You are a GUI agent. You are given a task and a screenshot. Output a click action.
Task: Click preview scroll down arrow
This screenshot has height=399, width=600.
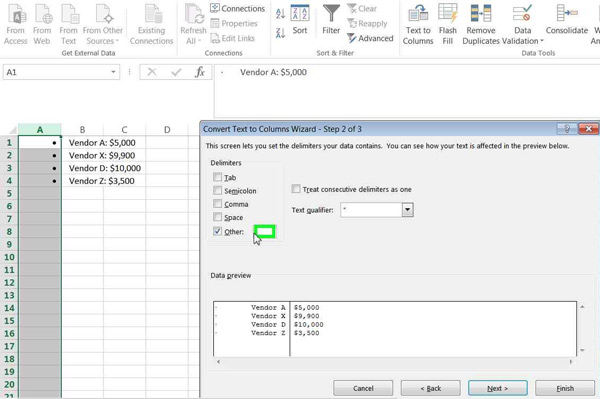pos(582,350)
